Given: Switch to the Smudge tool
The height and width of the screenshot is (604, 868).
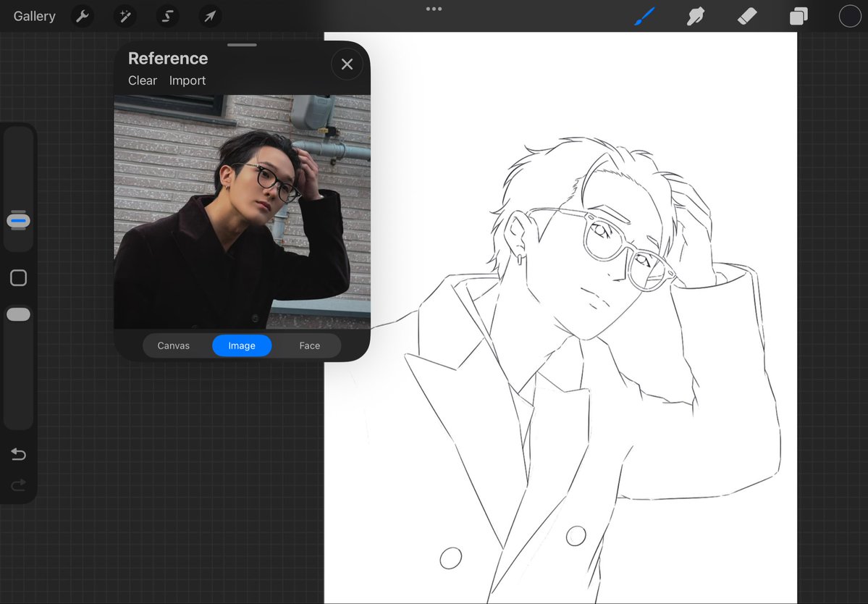Looking at the screenshot, I should click(695, 16).
